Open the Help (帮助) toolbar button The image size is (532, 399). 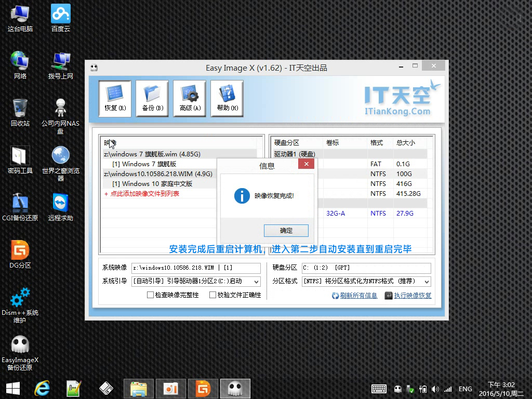click(227, 98)
